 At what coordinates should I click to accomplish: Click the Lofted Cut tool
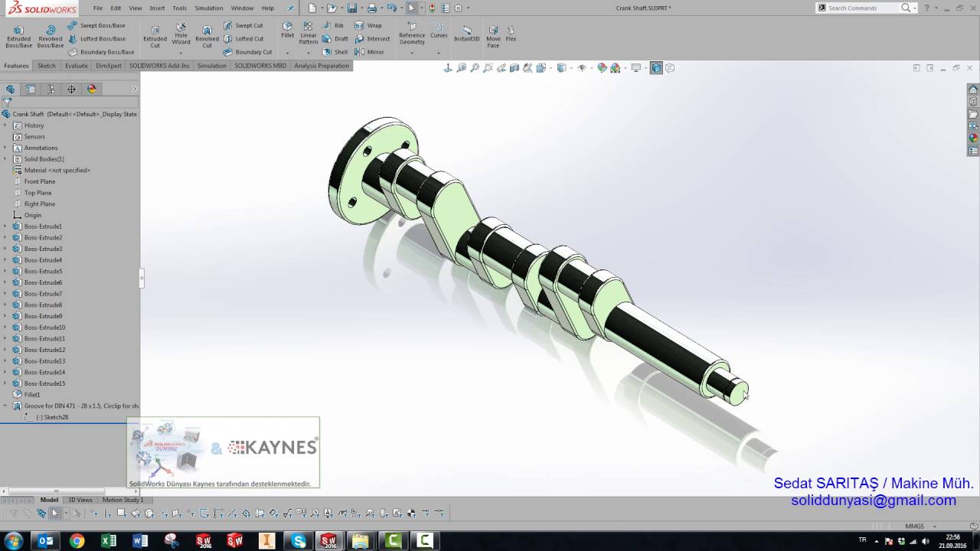pos(243,38)
